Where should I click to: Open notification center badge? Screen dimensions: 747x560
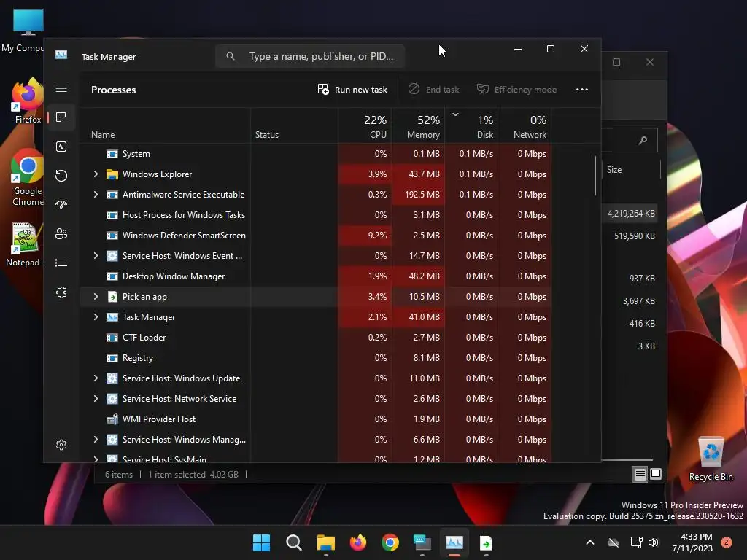point(726,542)
